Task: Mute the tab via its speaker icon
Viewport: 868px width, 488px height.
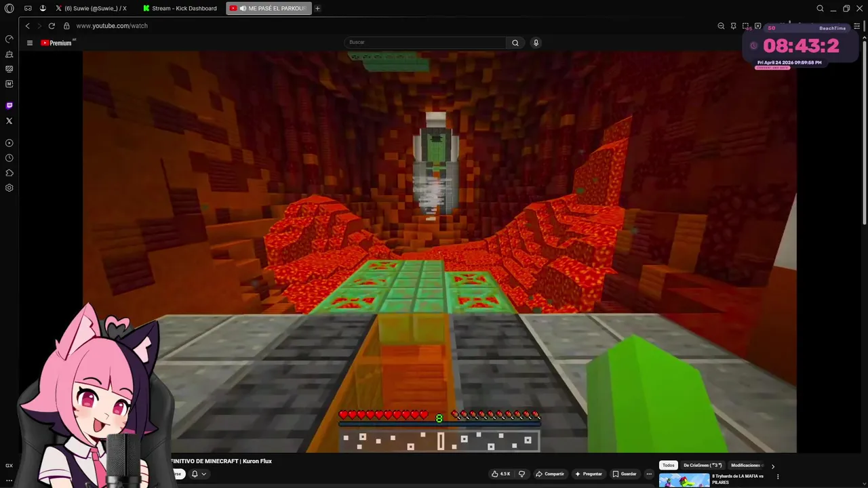Action: pyautogui.click(x=243, y=8)
